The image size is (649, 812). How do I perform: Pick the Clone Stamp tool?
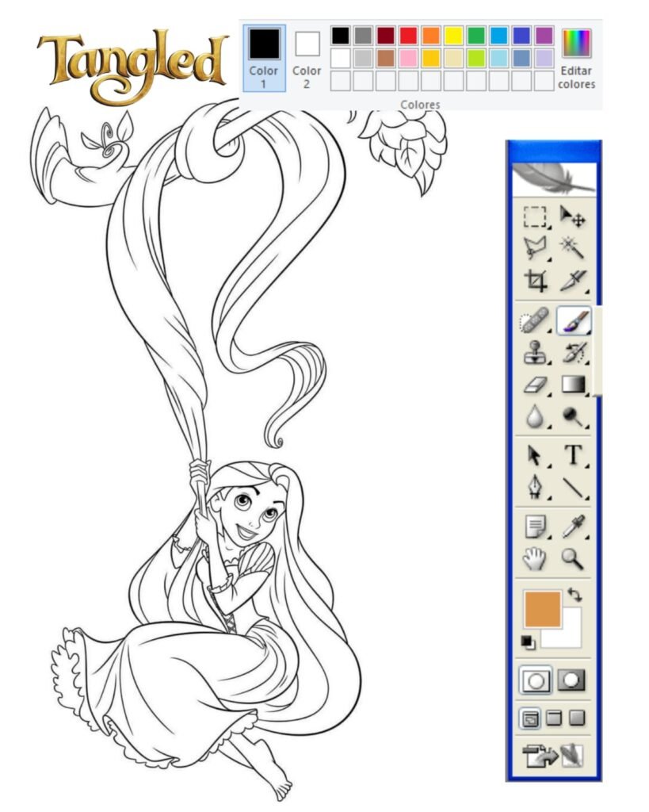[536, 353]
